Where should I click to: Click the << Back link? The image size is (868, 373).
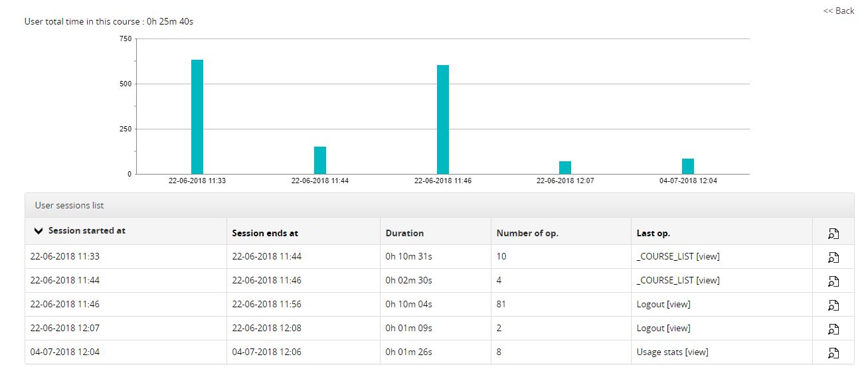(838, 11)
